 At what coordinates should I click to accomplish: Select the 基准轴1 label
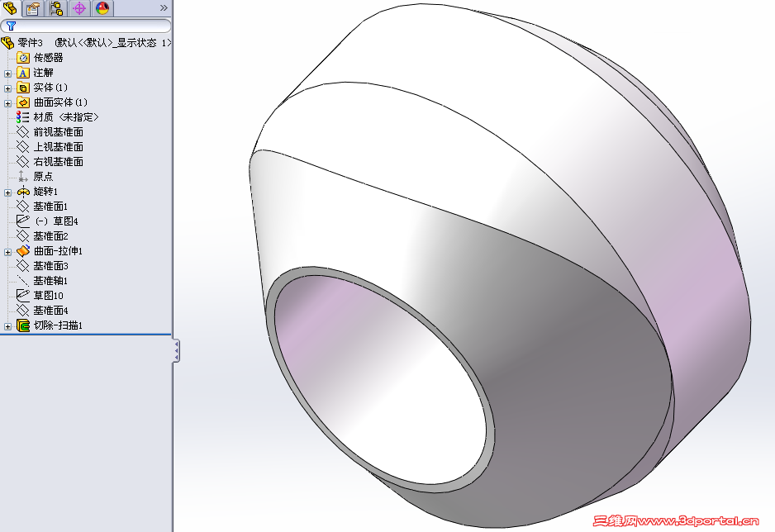tap(50, 281)
